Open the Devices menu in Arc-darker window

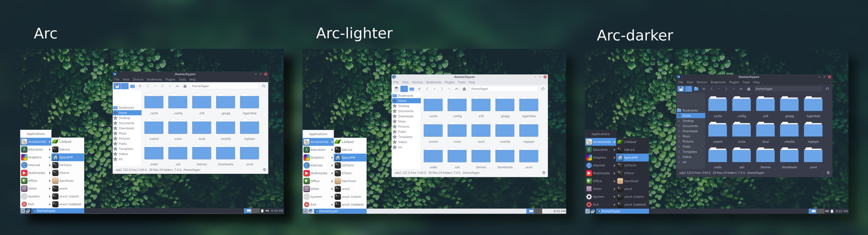pyautogui.click(x=702, y=82)
